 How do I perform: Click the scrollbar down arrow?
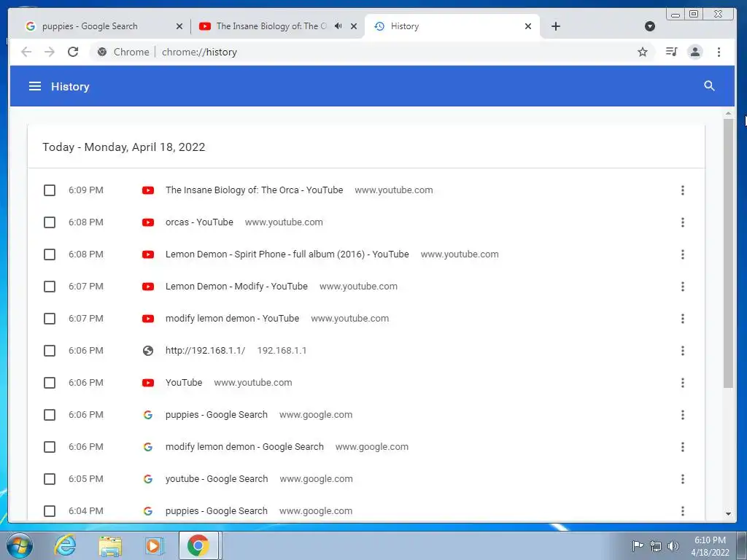[728, 514]
